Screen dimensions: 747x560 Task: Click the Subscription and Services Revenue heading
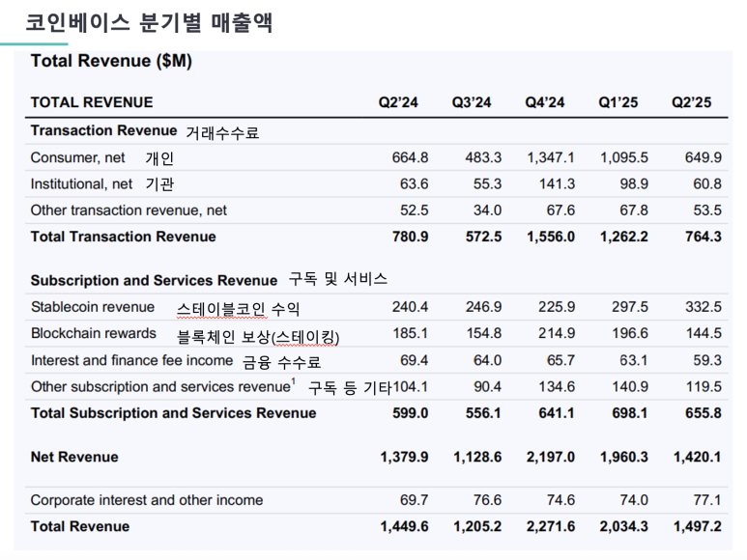[x=154, y=281]
